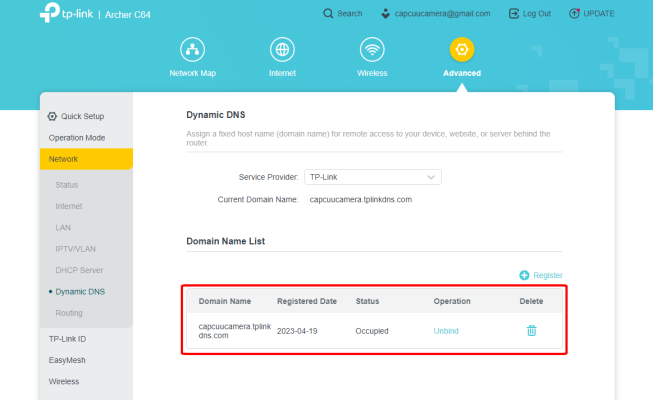Click the capcuucamera@gmail.com account text
Image resolution: width=653 pixels, height=400 pixels.
point(442,14)
